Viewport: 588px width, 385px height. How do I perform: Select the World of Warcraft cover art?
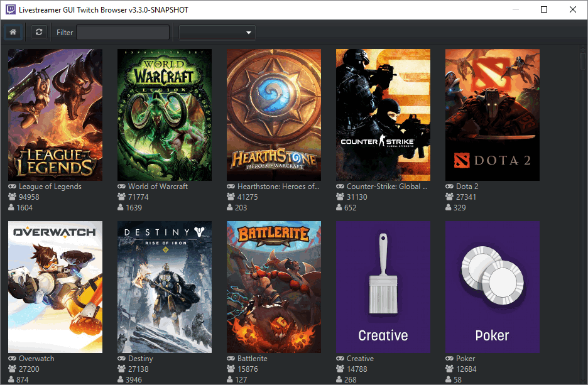click(x=165, y=115)
